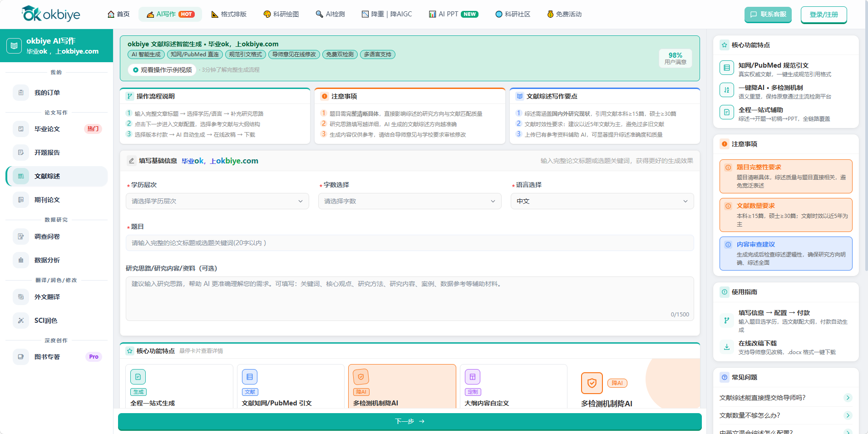Viewport: 868px width, 434px height.
Task: Open 降重 | 降AIGC in top navigation
Action: coord(387,14)
